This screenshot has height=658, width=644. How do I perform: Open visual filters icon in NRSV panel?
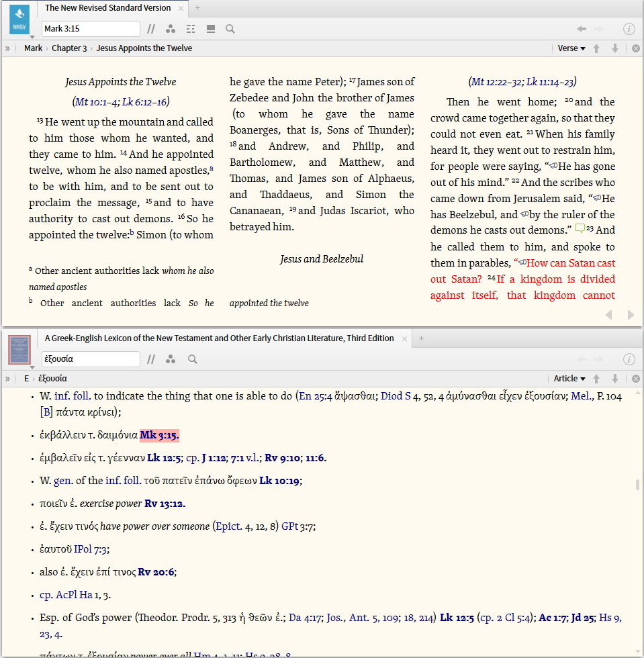click(171, 28)
